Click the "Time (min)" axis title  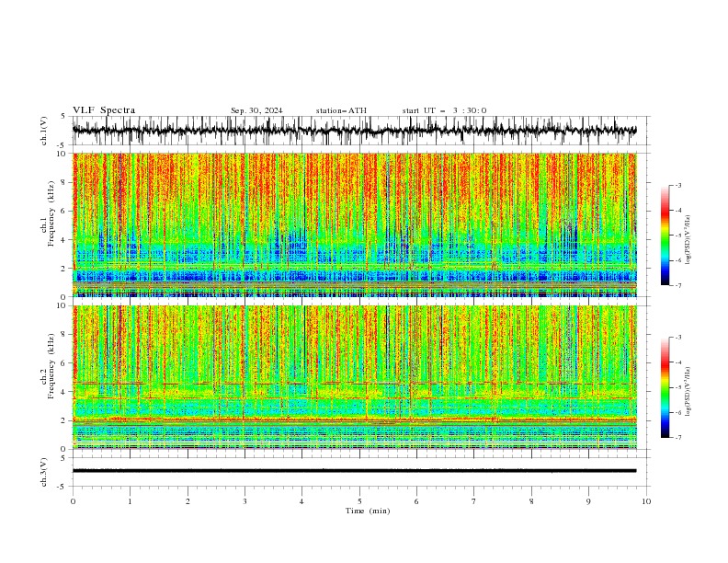tap(368, 511)
